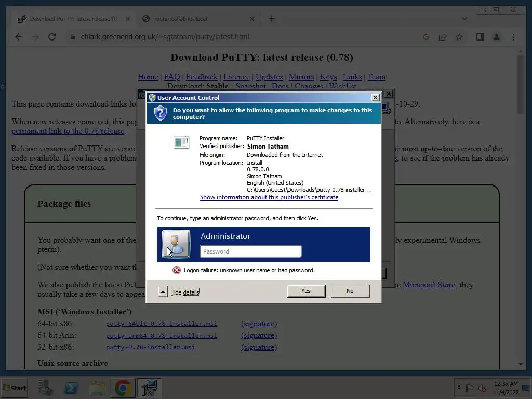Click the logon failure error icon
Viewport: 532px width, 399px height.
click(x=177, y=270)
